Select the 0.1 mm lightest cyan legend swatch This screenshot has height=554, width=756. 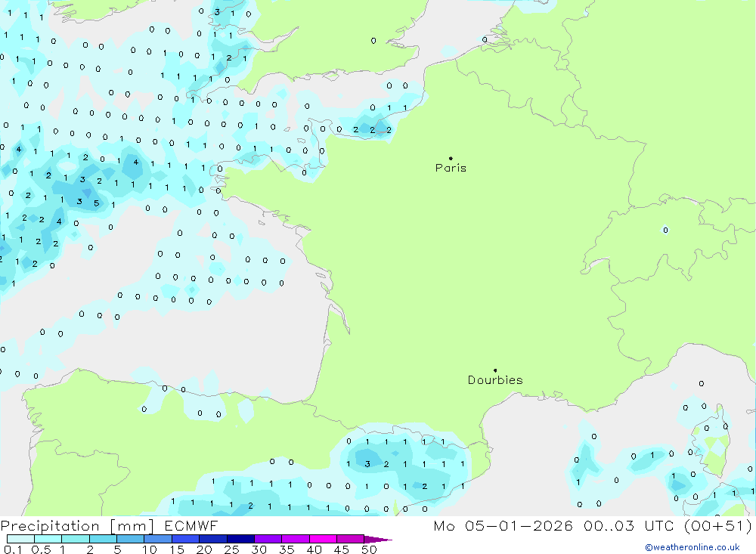coord(20,539)
